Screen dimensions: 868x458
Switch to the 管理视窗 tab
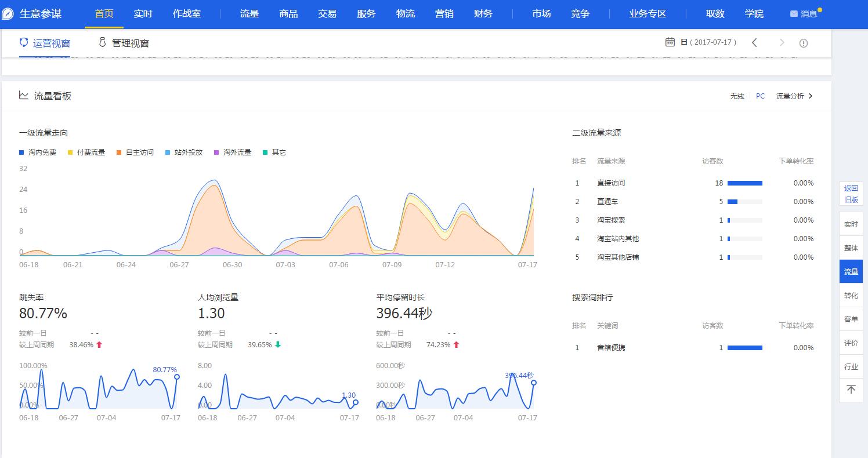(x=129, y=42)
